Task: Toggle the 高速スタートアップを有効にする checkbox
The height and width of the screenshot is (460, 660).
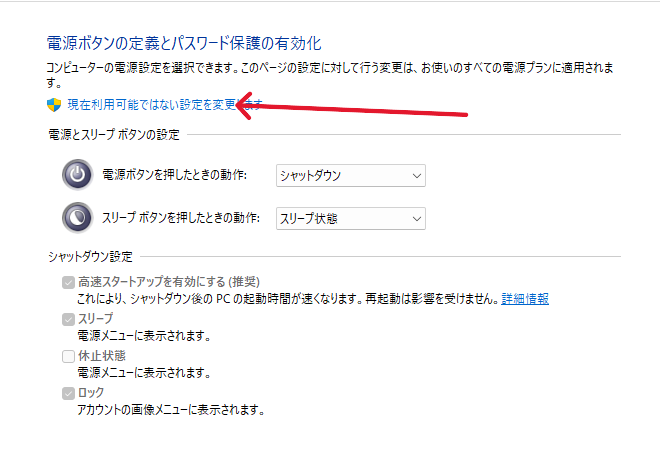Action: (68, 282)
